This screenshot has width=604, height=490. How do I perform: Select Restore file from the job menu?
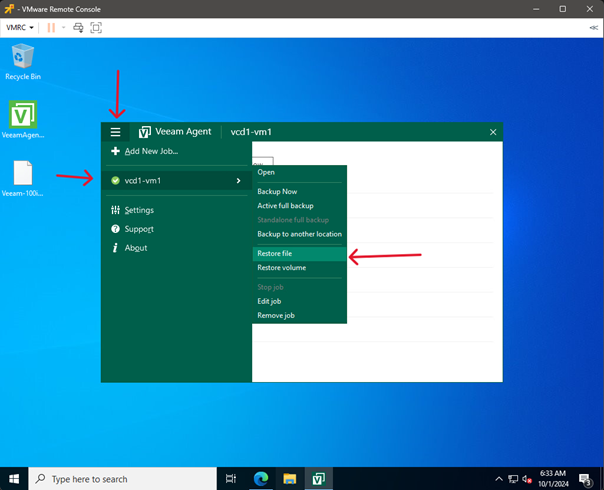click(275, 254)
